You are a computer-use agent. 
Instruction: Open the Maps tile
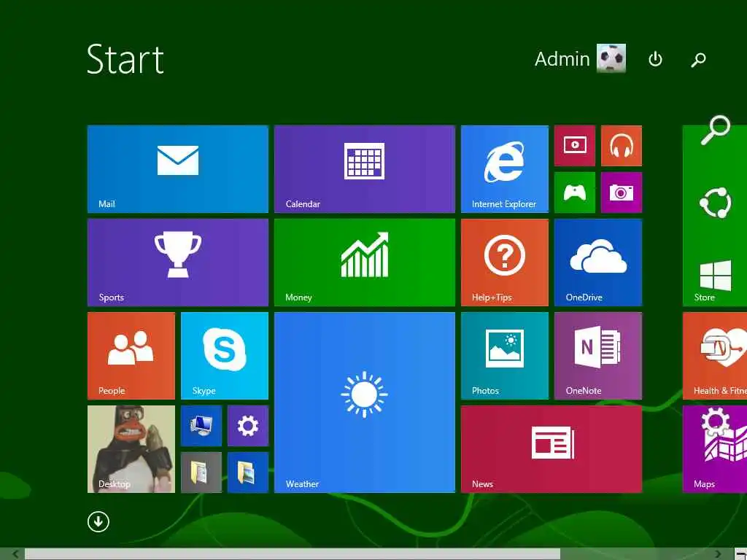pyautogui.click(x=715, y=449)
